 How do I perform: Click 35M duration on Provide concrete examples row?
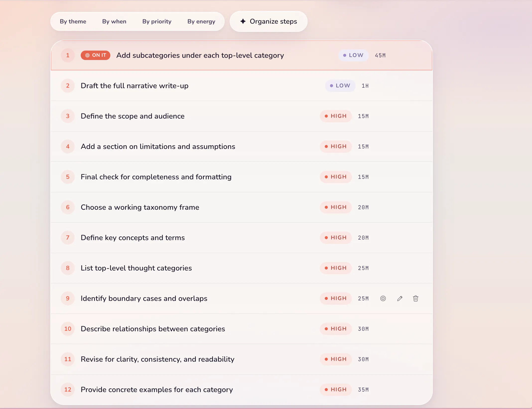point(363,390)
